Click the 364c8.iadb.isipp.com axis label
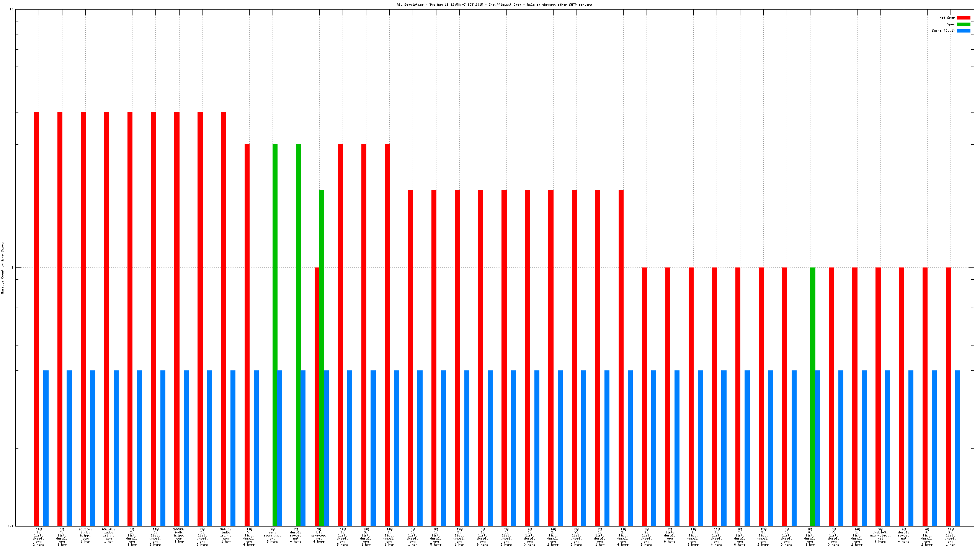Screen dimensions: 980x551 coord(226,535)
